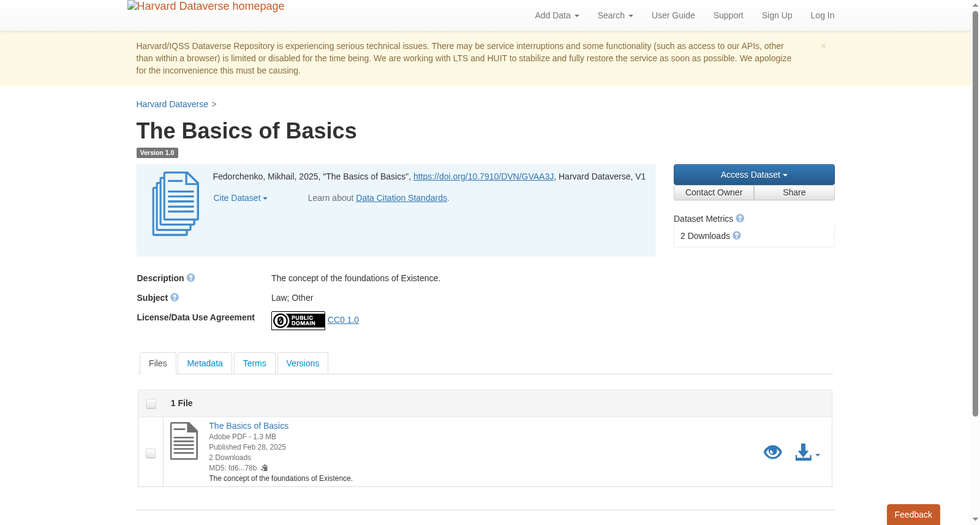Click the dataset title heading
Viewport: 980px width, 525px height.
pyautogui.click(x=246, y=131)
